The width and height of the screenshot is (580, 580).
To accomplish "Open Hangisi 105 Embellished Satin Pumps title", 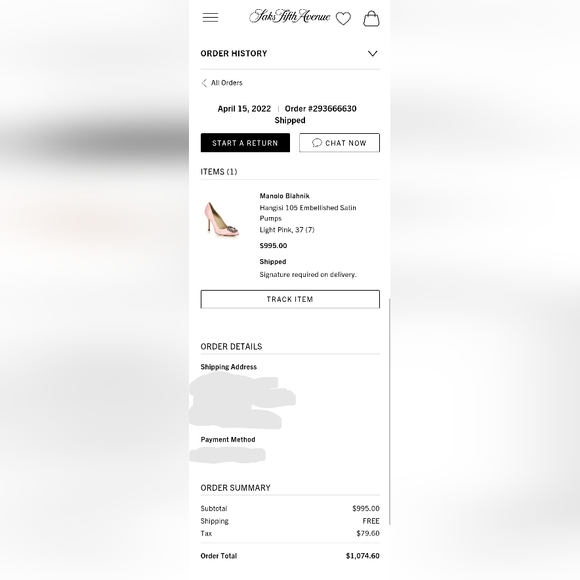I will (x=308, y=213).
